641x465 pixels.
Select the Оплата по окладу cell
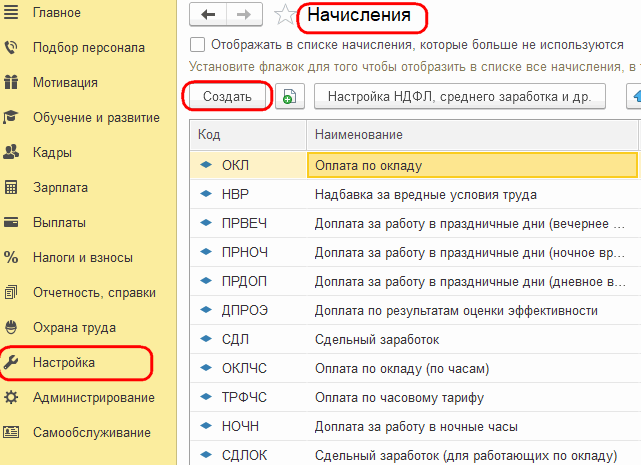472,165
